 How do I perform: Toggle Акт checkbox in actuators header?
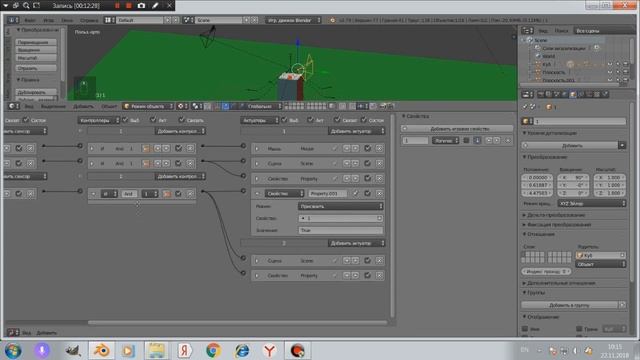click(310, 120)
